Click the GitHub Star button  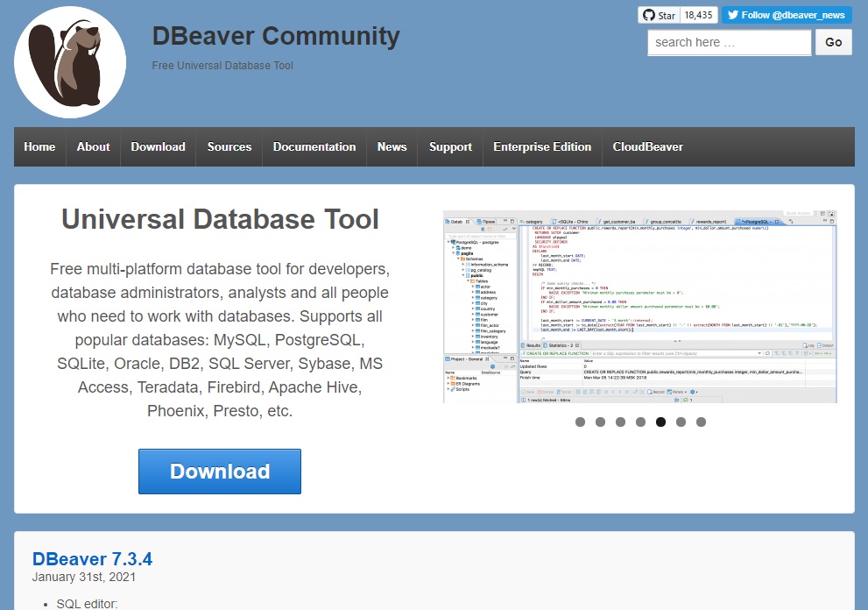[659, 15]
